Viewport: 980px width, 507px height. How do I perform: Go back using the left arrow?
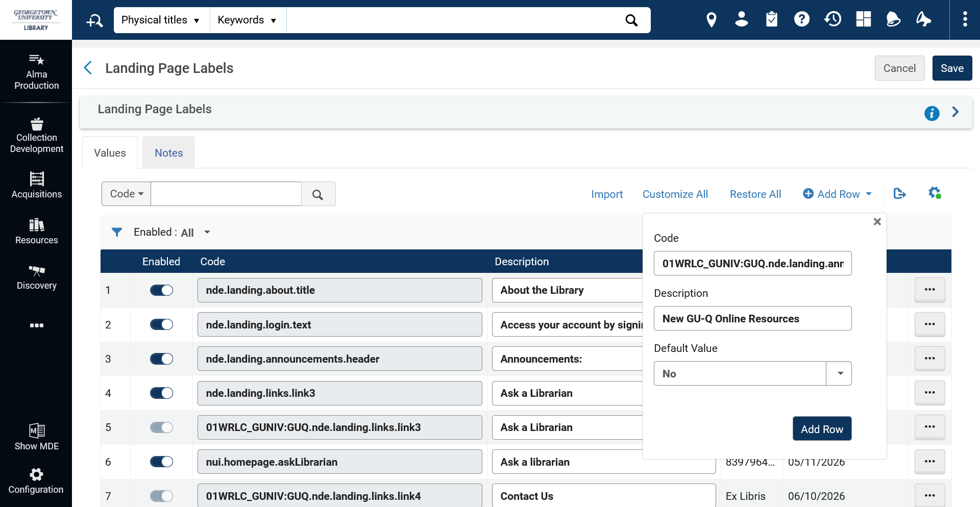(88, 68)
